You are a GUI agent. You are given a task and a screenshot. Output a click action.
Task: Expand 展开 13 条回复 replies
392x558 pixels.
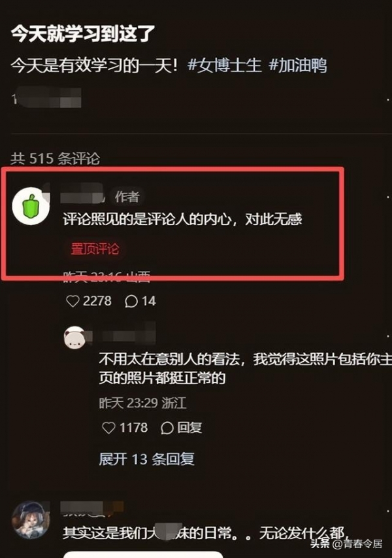click(147, 459)
